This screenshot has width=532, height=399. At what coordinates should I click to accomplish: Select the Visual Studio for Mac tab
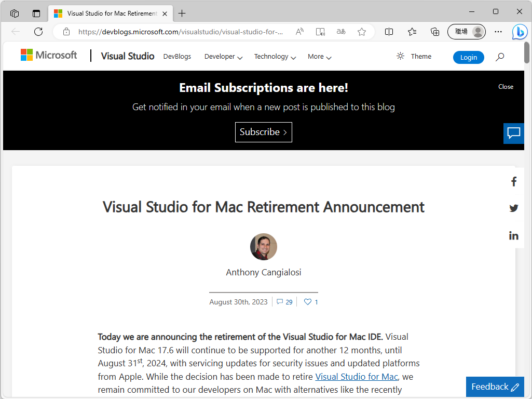[109, 14]
